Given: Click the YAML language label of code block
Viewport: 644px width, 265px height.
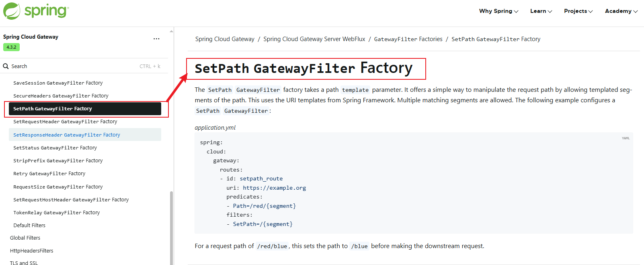Looking at the screenshot, I should point(626,138).
